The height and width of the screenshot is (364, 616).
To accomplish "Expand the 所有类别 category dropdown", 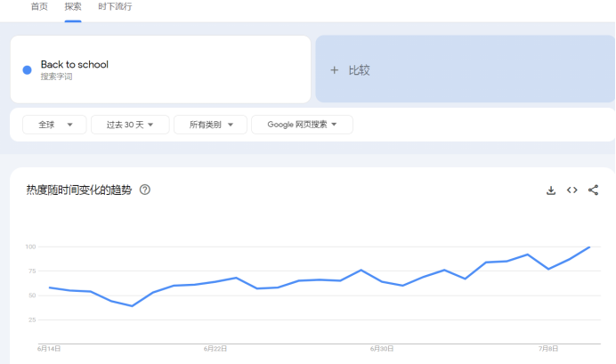I will click(x=210, y=125).
